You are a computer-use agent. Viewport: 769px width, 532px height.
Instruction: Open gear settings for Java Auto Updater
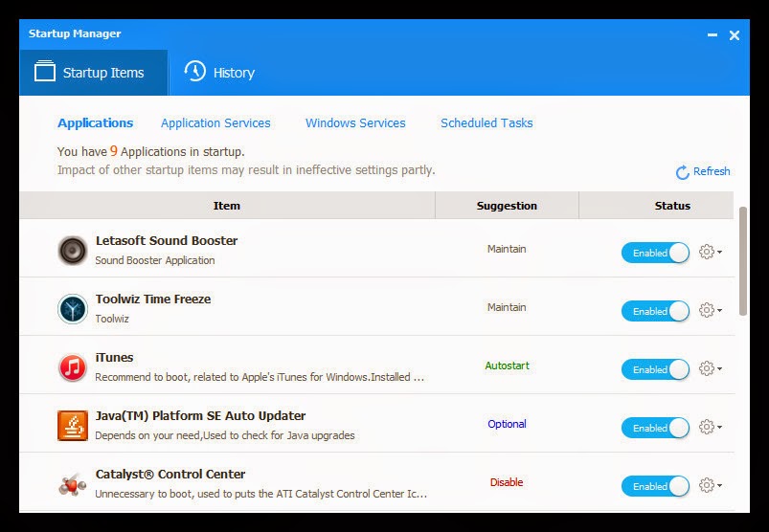pyautogui.click(x=710, y=427)
